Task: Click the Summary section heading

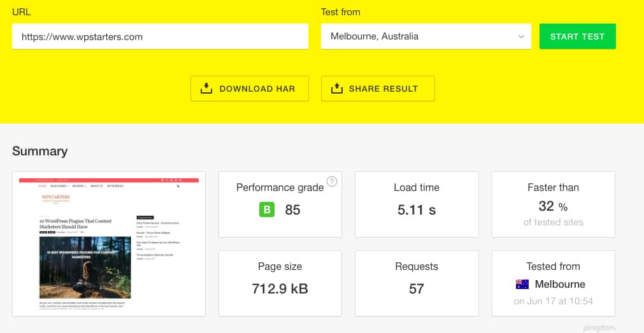Action: 39,151
